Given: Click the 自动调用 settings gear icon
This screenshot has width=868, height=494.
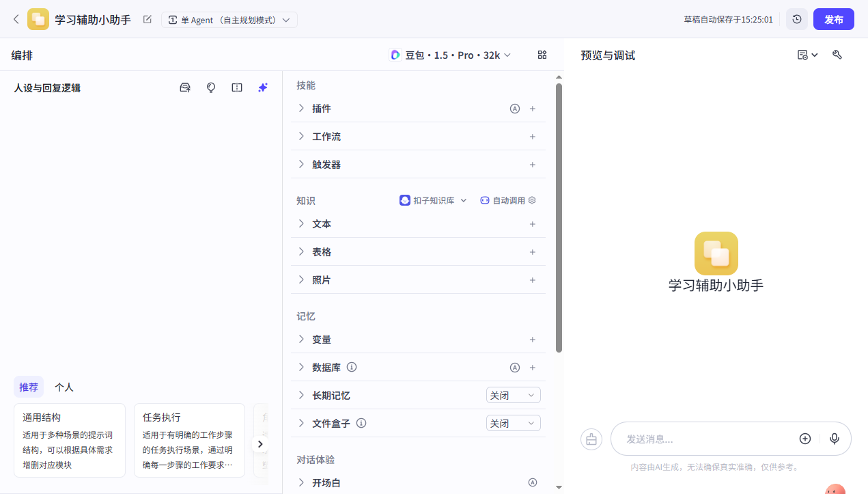Looking at the screenshot, I should [531, 200].
